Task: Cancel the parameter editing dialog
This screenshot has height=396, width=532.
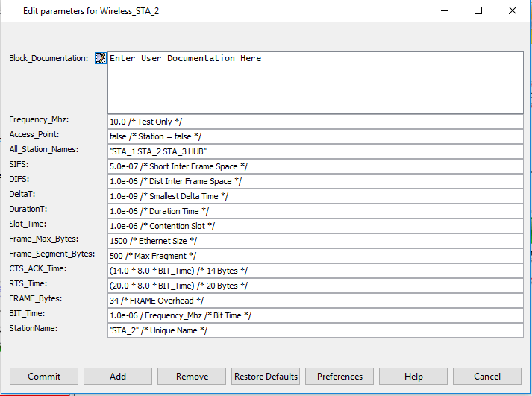Action: (x=486, y=377)
